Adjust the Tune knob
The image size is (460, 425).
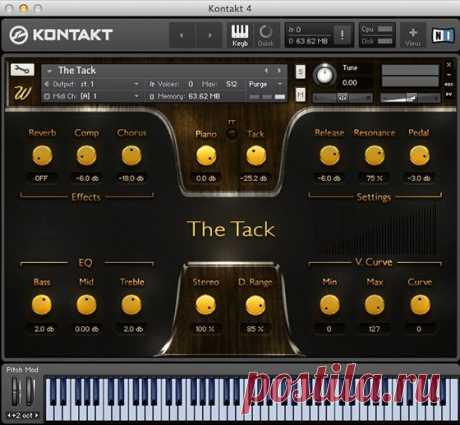(325, 75)
